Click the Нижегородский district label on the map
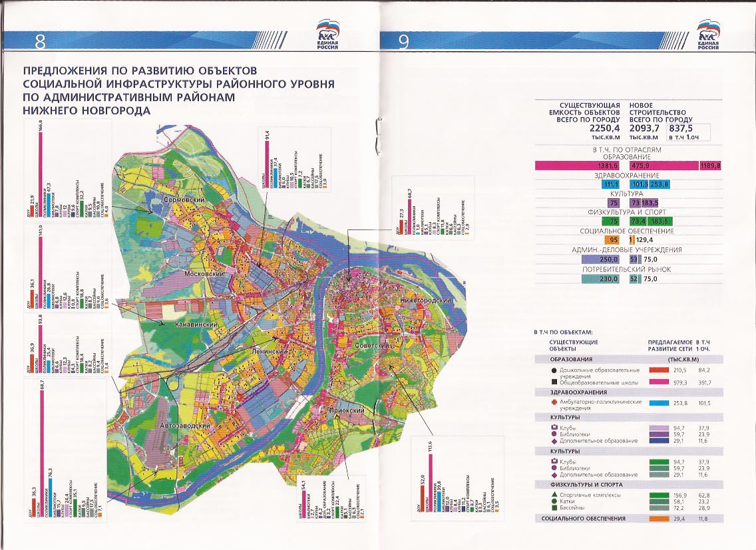The height and width of the screenshot is (550, 756). [x=425, y=301]
